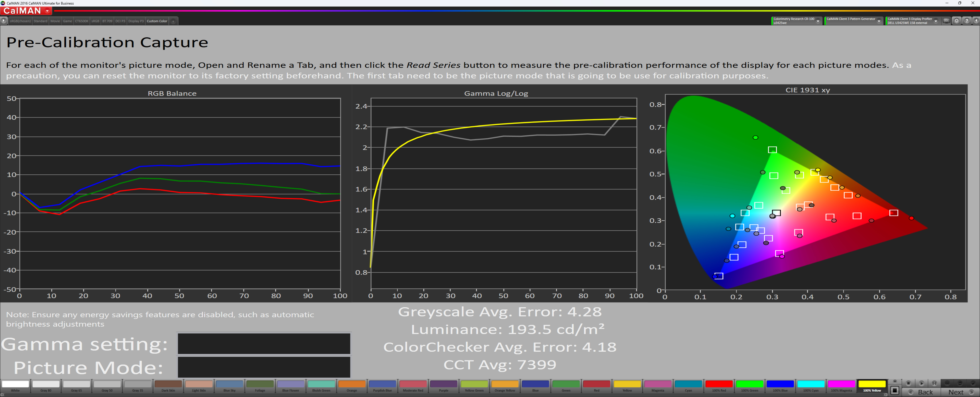
Task: Click the Picture Mode input field
Action: click(x=264, y=367)
